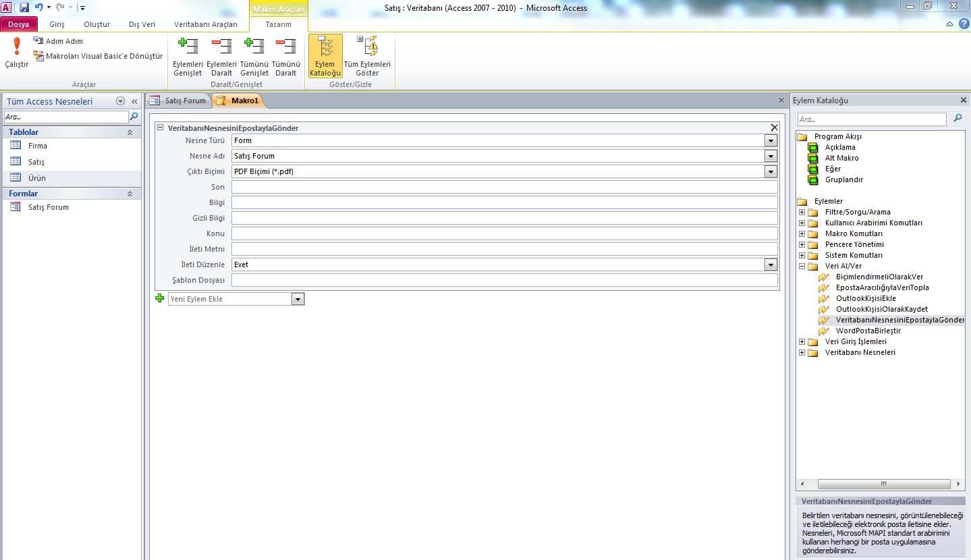Viewport: 971px width, 560px height.
Task: Click the Konu input field
Action: pos(504,233)
